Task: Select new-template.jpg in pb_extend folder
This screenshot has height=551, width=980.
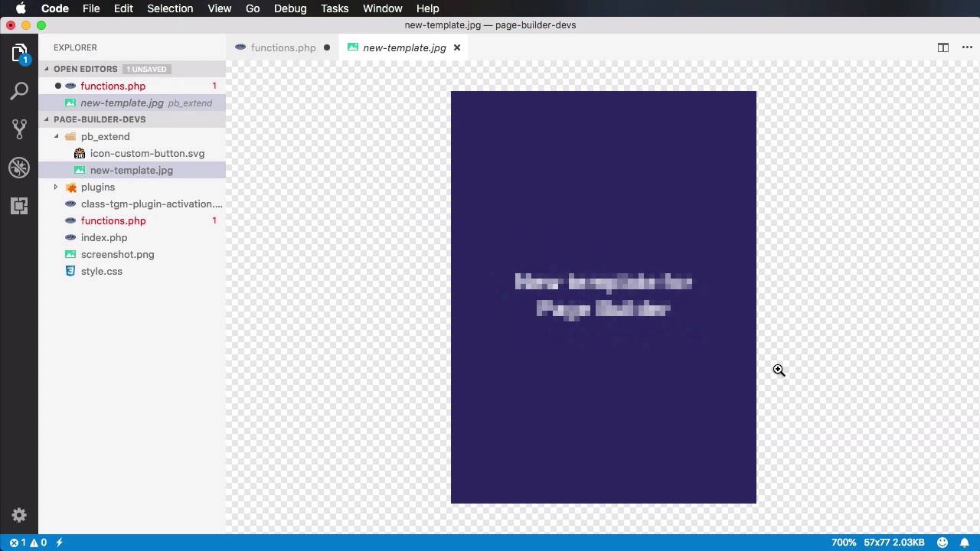Action: tap(132, 170)
